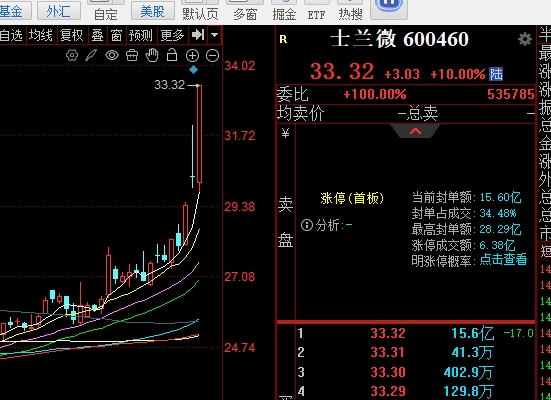Image resolution: width=551 pixels, height=400 pixels.
Task: Click 点击查看 limit-up probability link
Action: [503, 259]
